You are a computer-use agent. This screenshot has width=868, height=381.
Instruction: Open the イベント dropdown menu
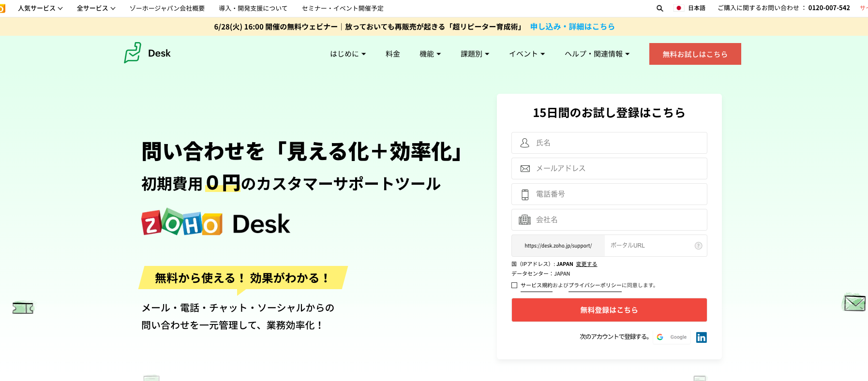coord(527,54)
